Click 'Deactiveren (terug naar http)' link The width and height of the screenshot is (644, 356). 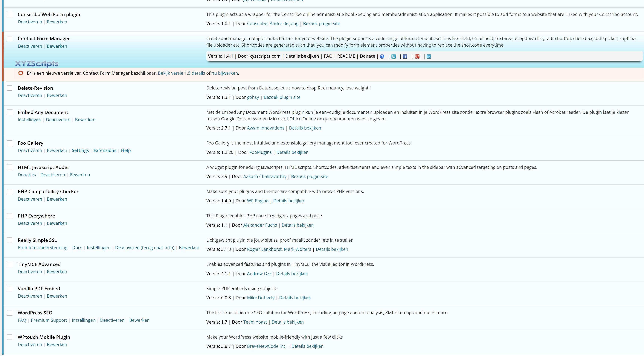click(x=144, y=248)
